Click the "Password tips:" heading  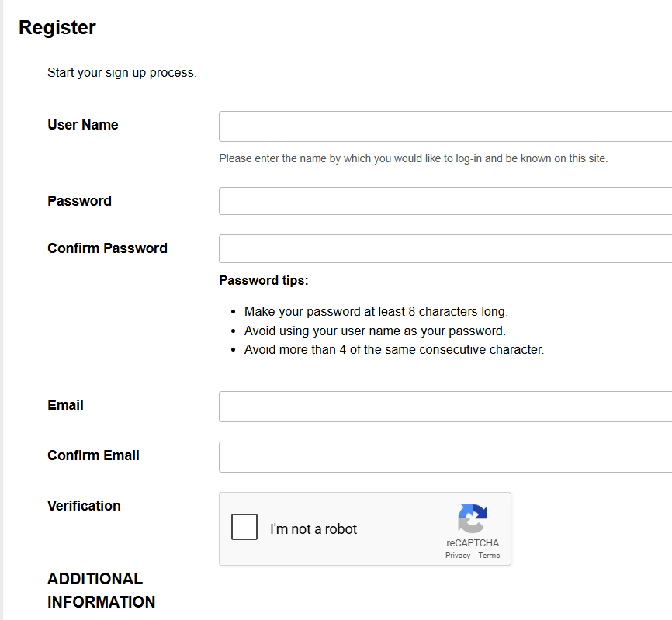click(264, 280)
